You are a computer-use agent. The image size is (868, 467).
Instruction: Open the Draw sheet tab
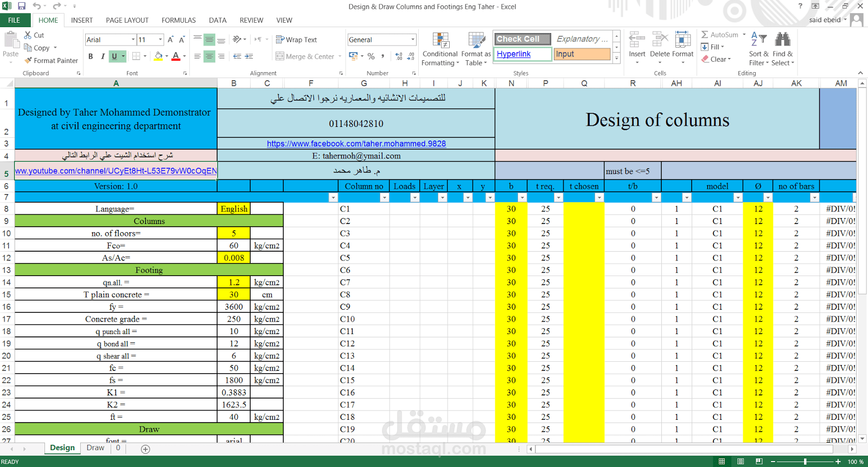point(95,448)
